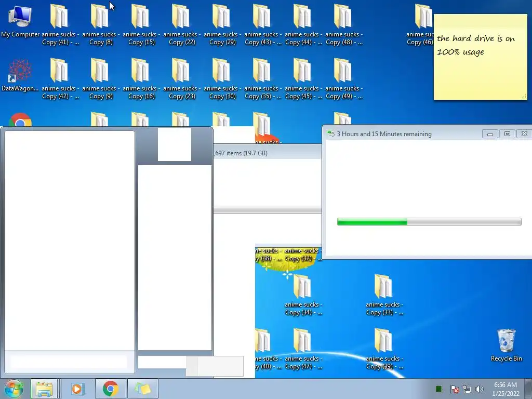The image size is (532, 399).
Task: Select folder anime sucks - Copy (22)
Action: 181,24
